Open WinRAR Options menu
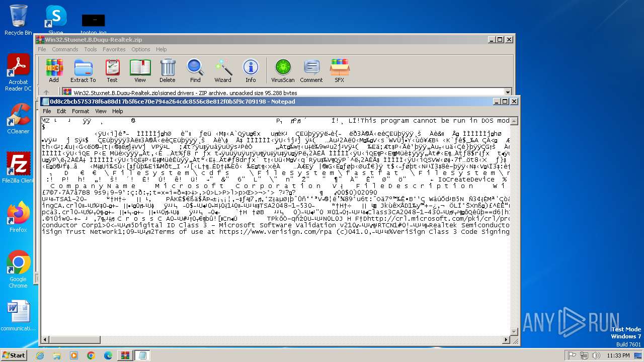 (x=141, y=49)
